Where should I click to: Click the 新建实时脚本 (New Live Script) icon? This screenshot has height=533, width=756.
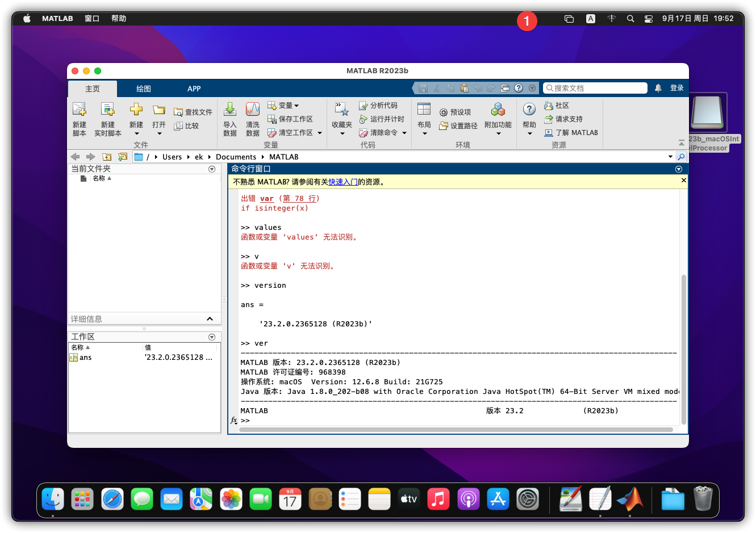108,109
